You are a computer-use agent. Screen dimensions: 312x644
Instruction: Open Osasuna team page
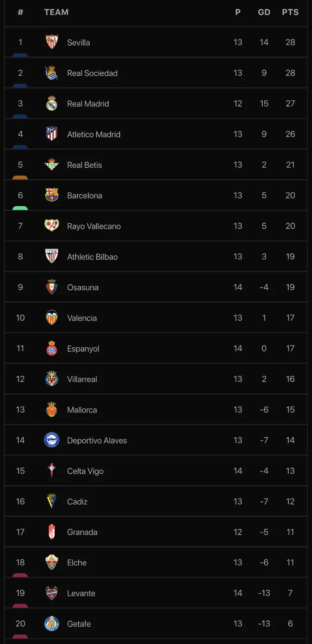click(x=83, y=287)
